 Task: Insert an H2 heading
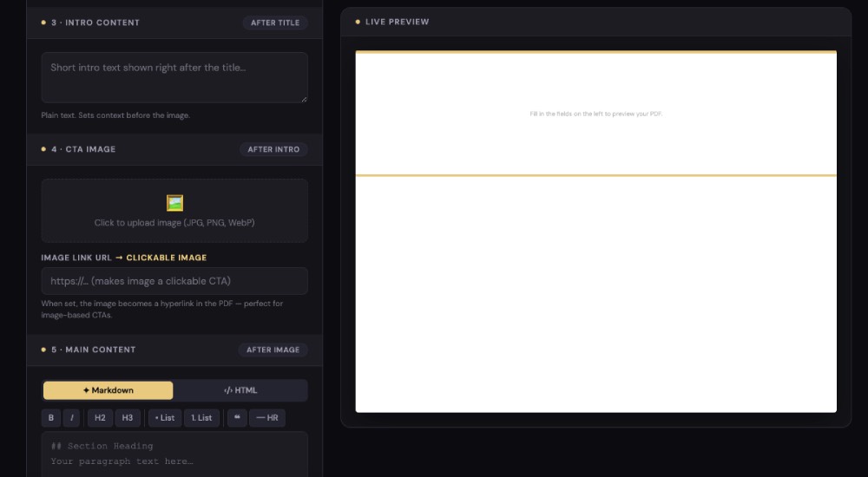100,418
